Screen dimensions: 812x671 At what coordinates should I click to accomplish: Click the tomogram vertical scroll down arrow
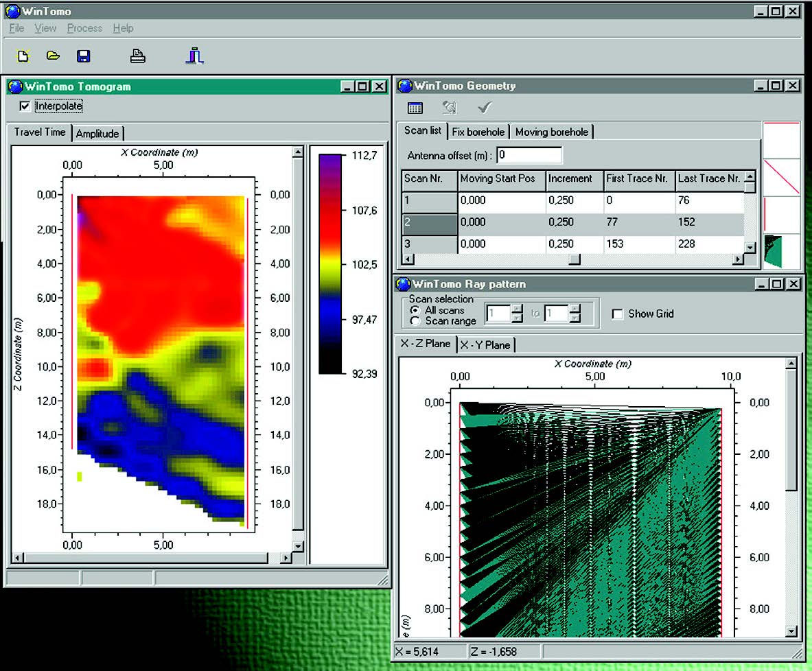point(298,546)
